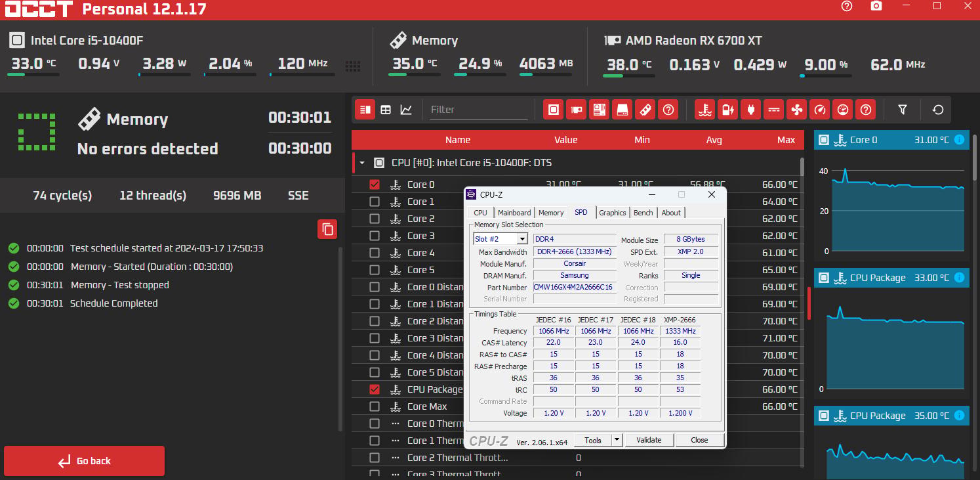Take a screenshot with the camera icon
980x480 pixels.
pyautogui.click(x=876, y=6)
